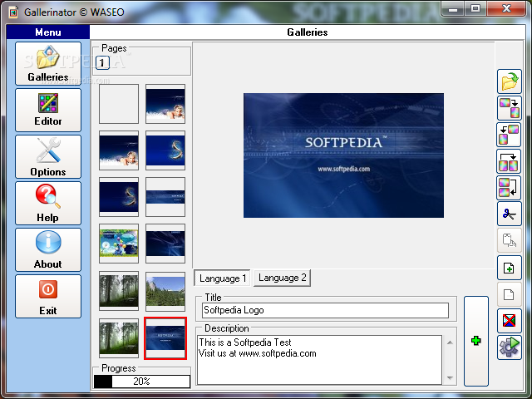Select the bottom-left foggy forest thumbnail
The width and height of the screenshot is (532, 399).
(119, 338)
